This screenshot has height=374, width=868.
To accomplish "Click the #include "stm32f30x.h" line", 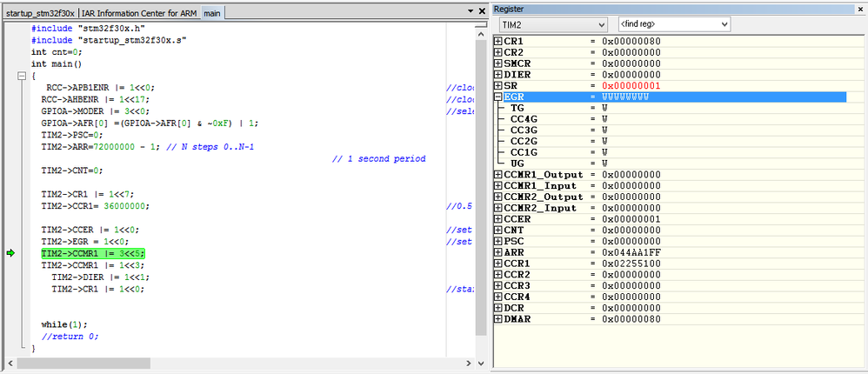I will tap(89, 28).
